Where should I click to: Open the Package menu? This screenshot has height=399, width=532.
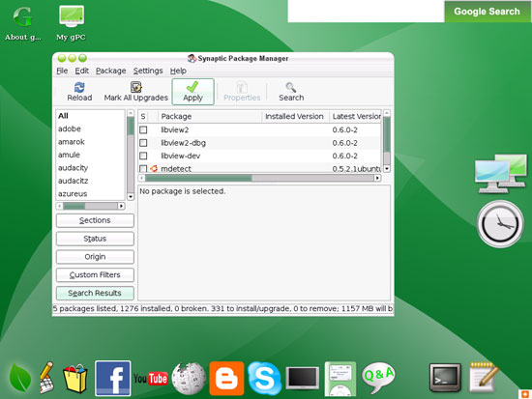[x=110, y=71]
